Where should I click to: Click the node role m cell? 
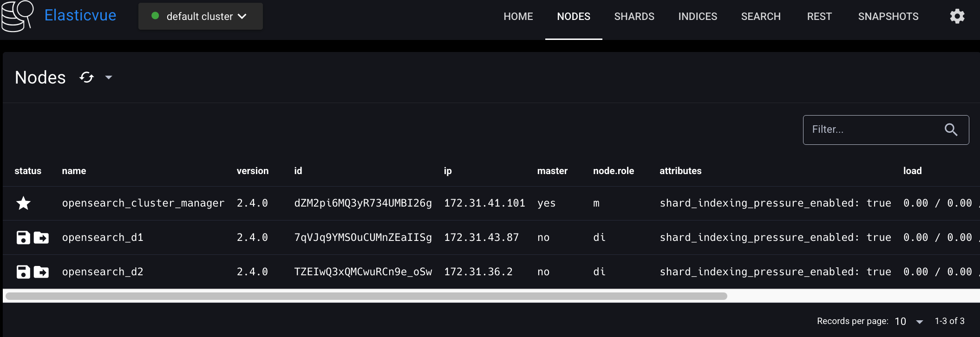tap(596, 203)
